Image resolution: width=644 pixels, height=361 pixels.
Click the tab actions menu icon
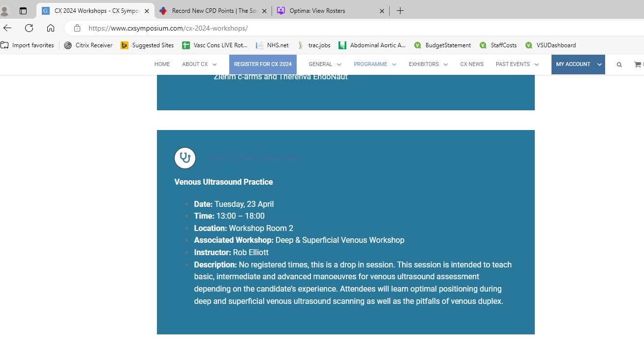point(23,11)
